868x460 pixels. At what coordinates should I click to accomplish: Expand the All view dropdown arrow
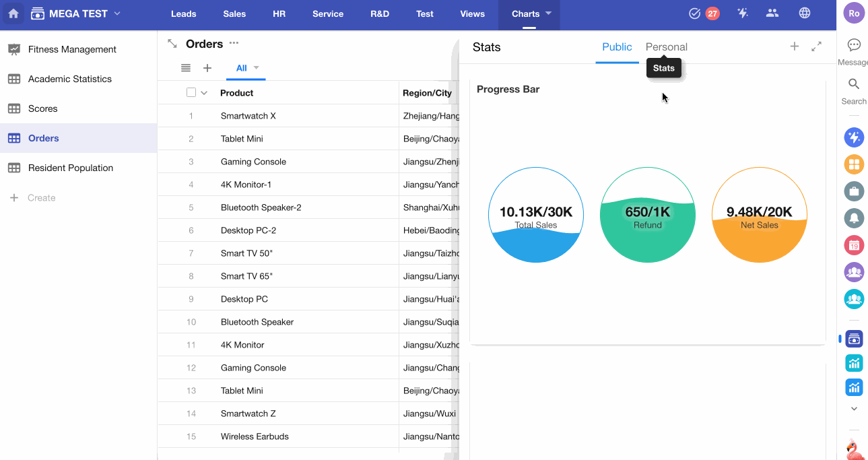point(257,68)
